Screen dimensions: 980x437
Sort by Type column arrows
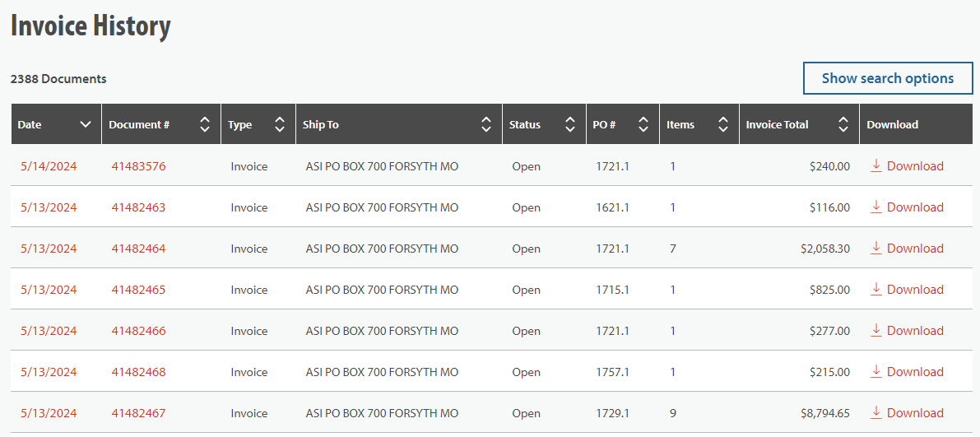pyautogui.click(x=280, y=124)
